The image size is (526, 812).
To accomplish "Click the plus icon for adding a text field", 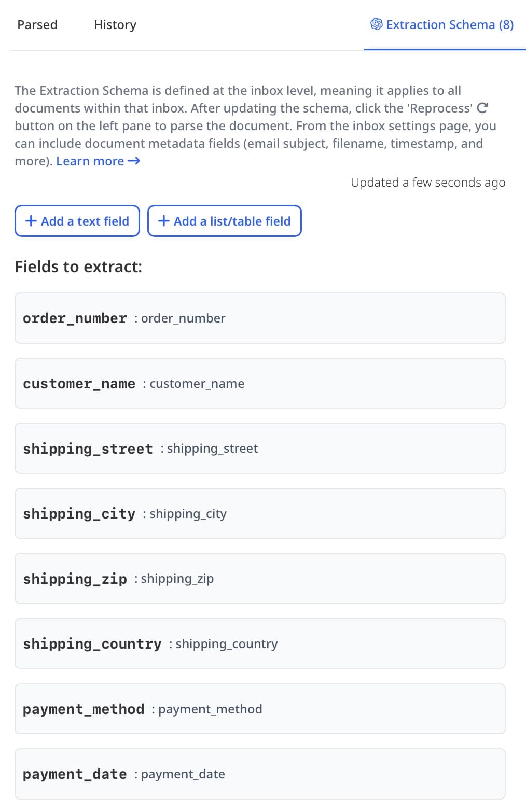I will tap(31, 221).
